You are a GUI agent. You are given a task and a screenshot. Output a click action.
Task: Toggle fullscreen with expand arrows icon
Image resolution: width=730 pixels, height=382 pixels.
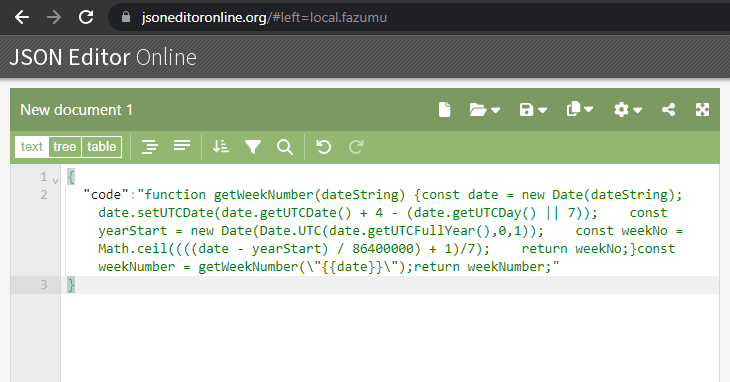point(702,110)
